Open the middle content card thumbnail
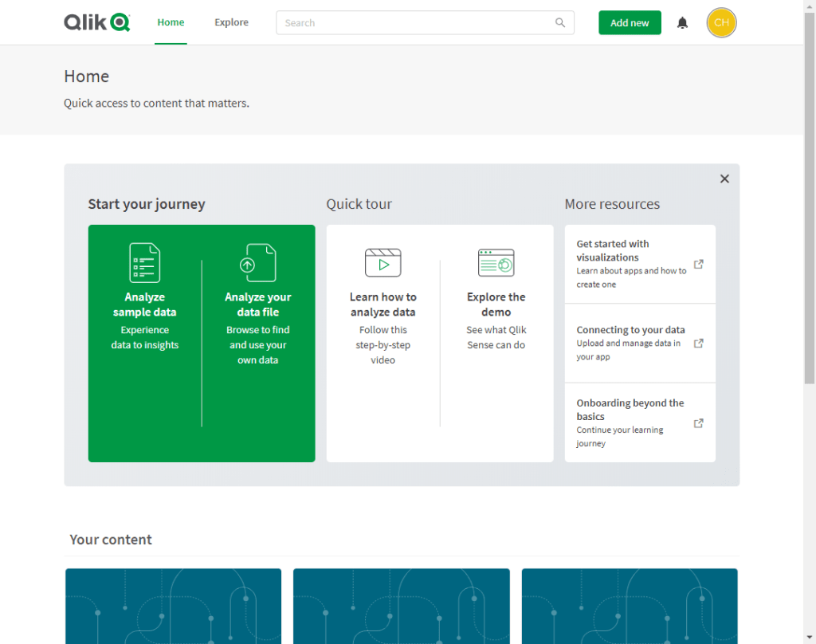The width and height of the screenshot is (816, 644). 401,606
